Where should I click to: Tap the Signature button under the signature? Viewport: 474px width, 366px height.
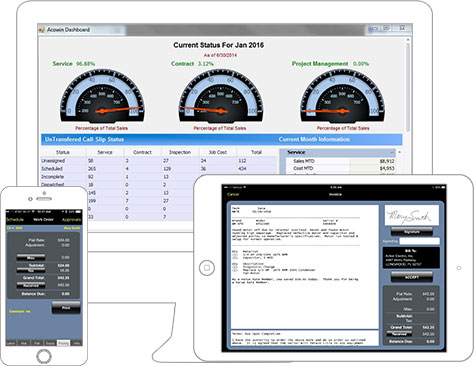click(412, 231)
